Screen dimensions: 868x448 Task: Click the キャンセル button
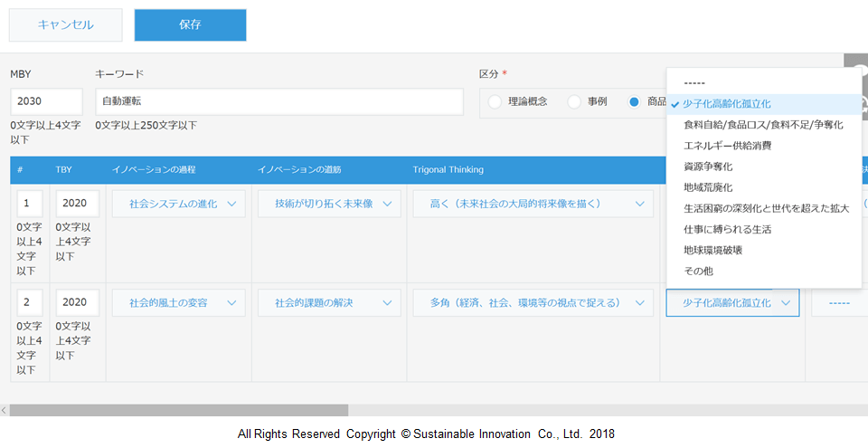point(65,25)
